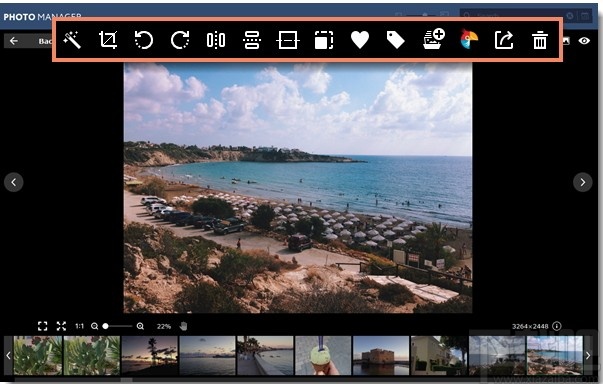Click the zoom slider handle

(105, 326)
